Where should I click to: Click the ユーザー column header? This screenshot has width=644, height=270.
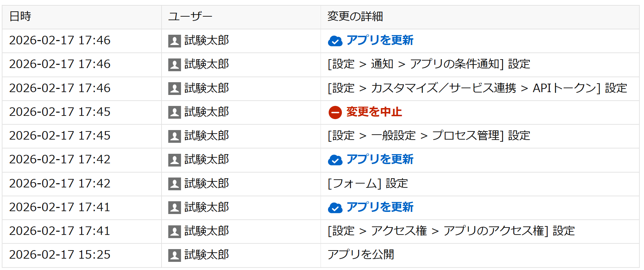pyautogui.click(x=190, y=17)
